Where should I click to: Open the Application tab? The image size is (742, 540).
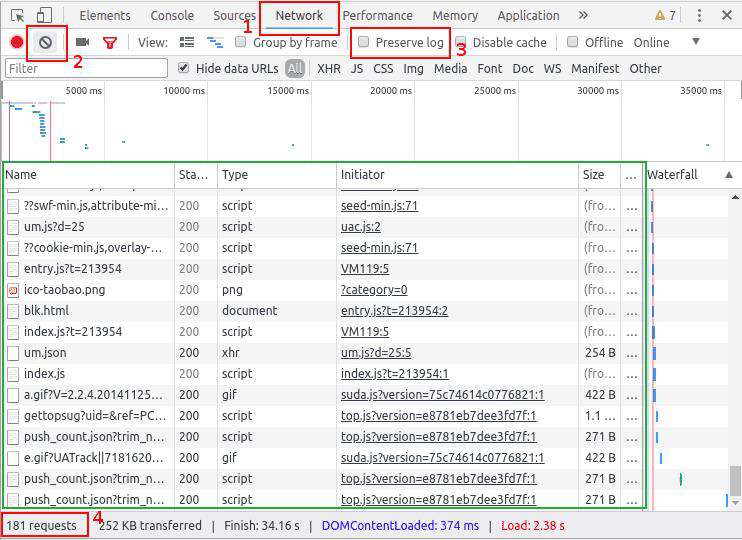tap(528, 16)
